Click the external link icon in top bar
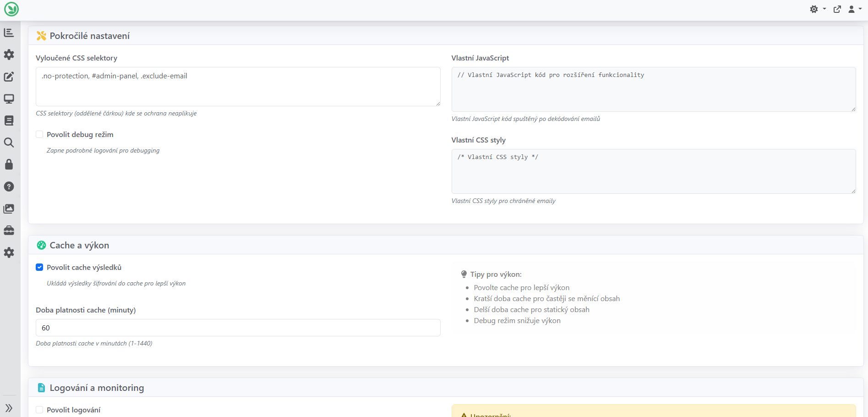 pyautogui.click(x=837, y=9)
